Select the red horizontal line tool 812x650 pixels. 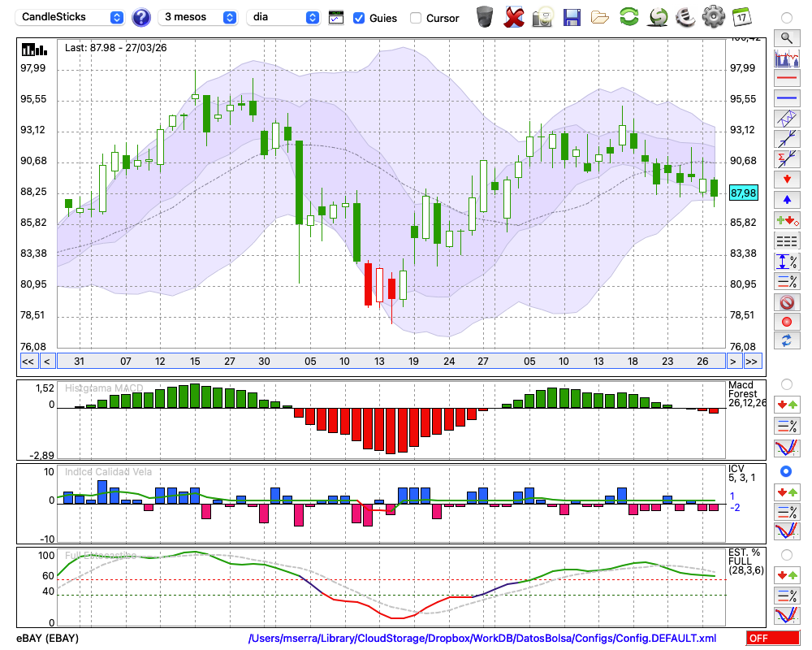pos(787,78)
